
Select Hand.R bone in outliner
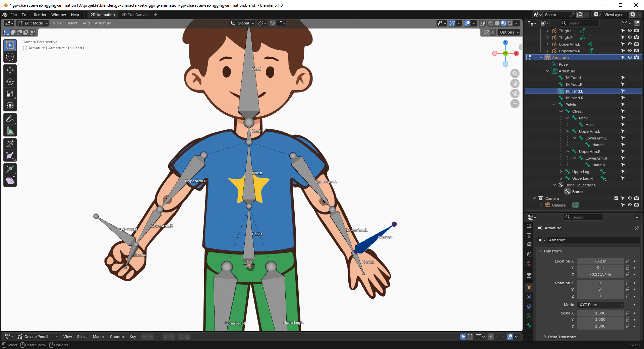click(x=598, y=165)
